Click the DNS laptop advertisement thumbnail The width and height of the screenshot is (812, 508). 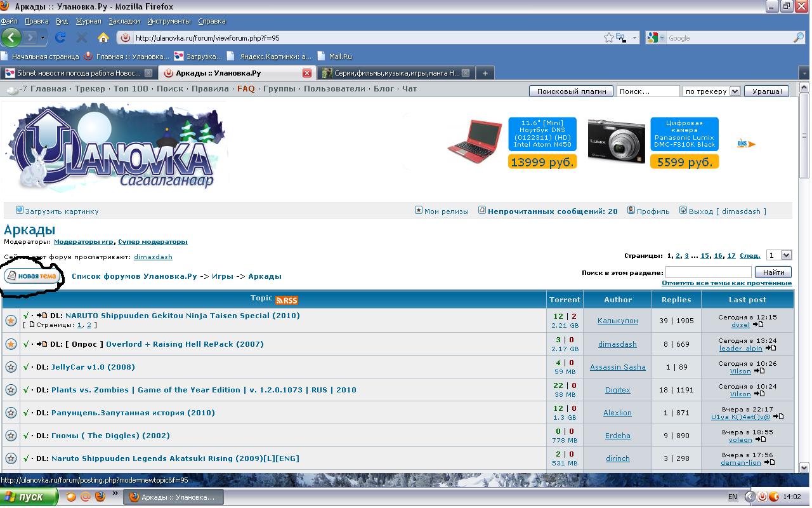[x=473, y=143]
